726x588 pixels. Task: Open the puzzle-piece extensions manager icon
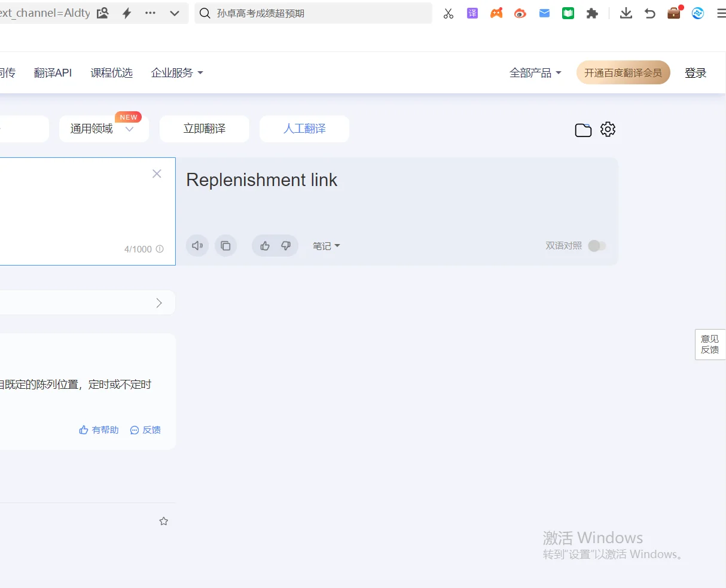pyautogui.click(x=592, y=13)
